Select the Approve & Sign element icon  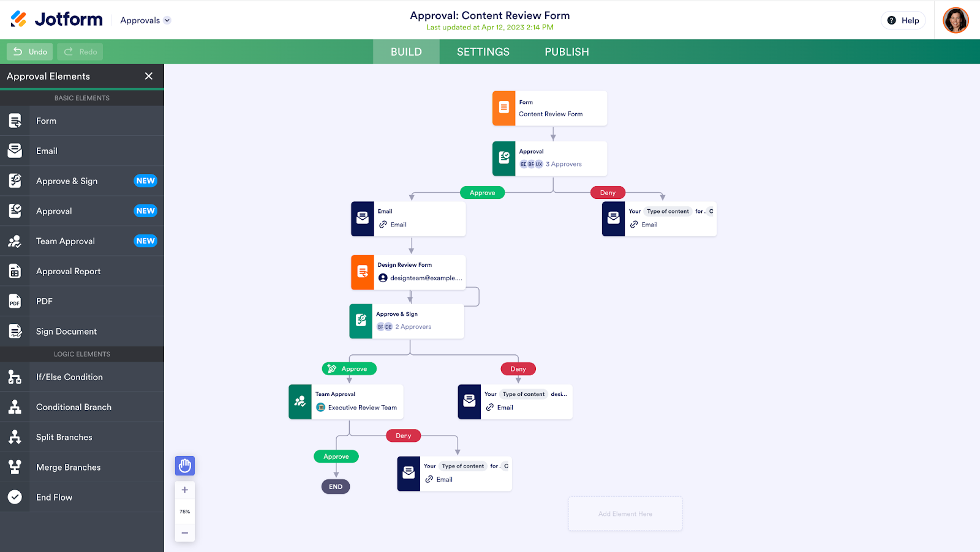tap(15, 181)
